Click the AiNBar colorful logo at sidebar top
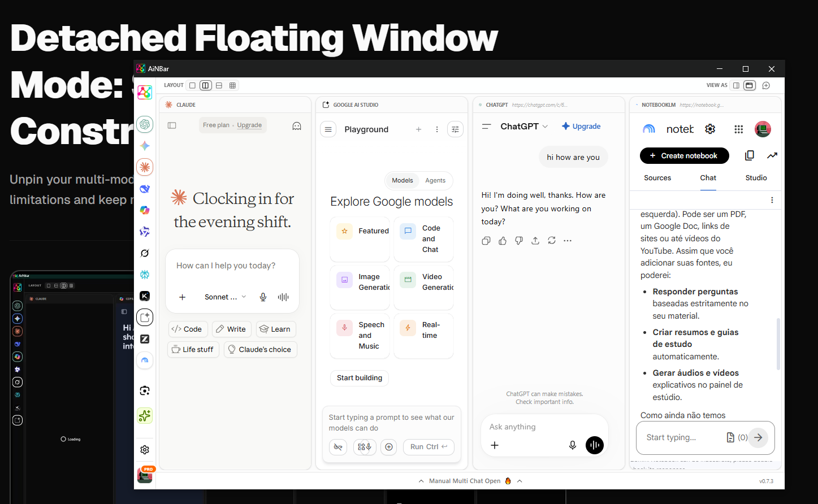This screenshot has height=504, width=818. coord(145,92)
